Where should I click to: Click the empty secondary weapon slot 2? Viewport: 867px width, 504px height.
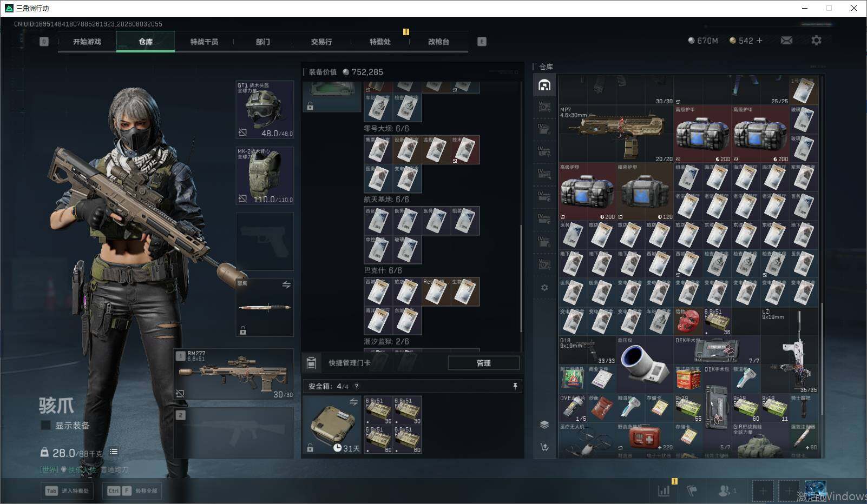coord(234,433)
